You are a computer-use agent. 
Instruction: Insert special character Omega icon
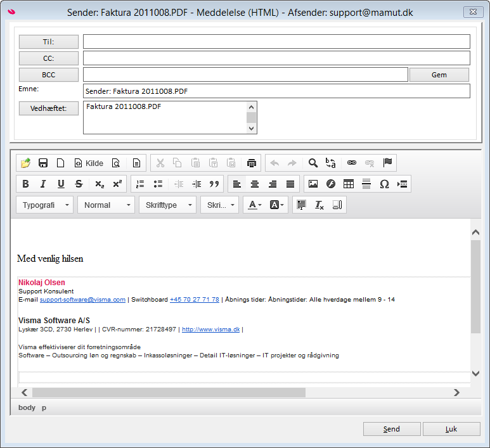[x=384, y=184]
